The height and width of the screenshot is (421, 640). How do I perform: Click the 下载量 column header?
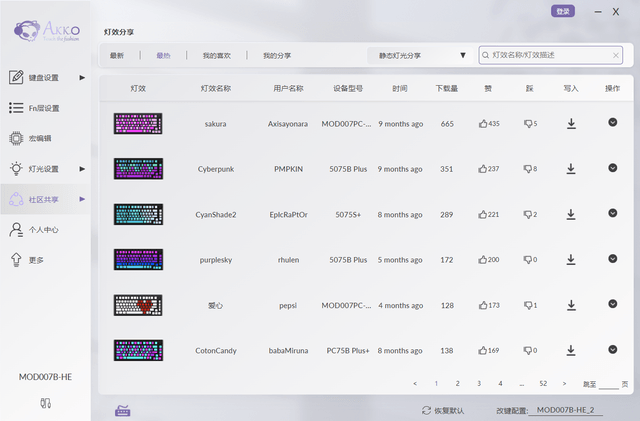tap(447, 88)
